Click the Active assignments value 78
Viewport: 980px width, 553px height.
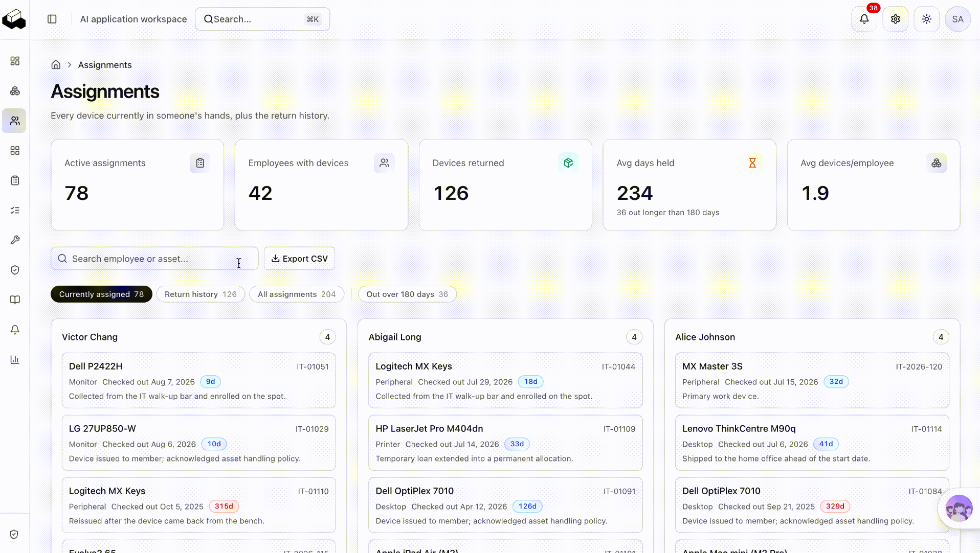[77, 193]
